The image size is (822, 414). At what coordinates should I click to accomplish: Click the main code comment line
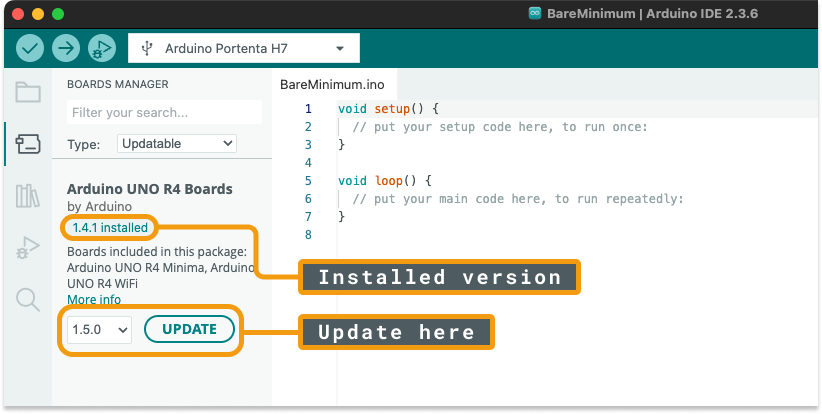pos(518,199)
